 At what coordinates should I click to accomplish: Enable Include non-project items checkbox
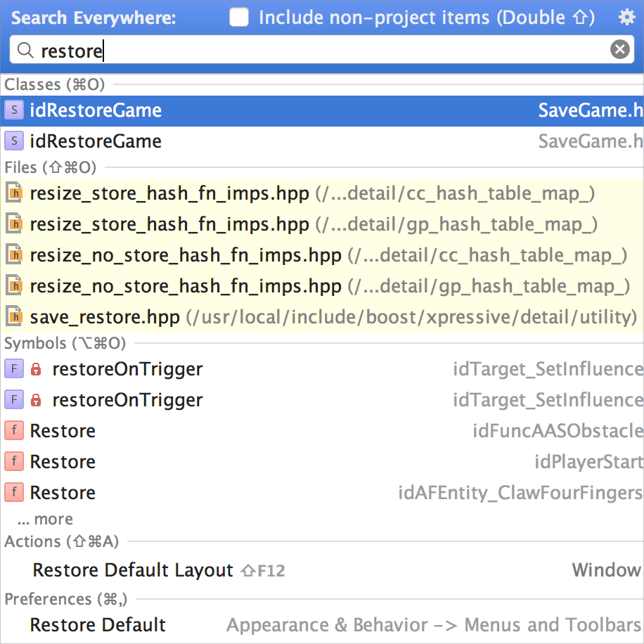tap(239, 18)
